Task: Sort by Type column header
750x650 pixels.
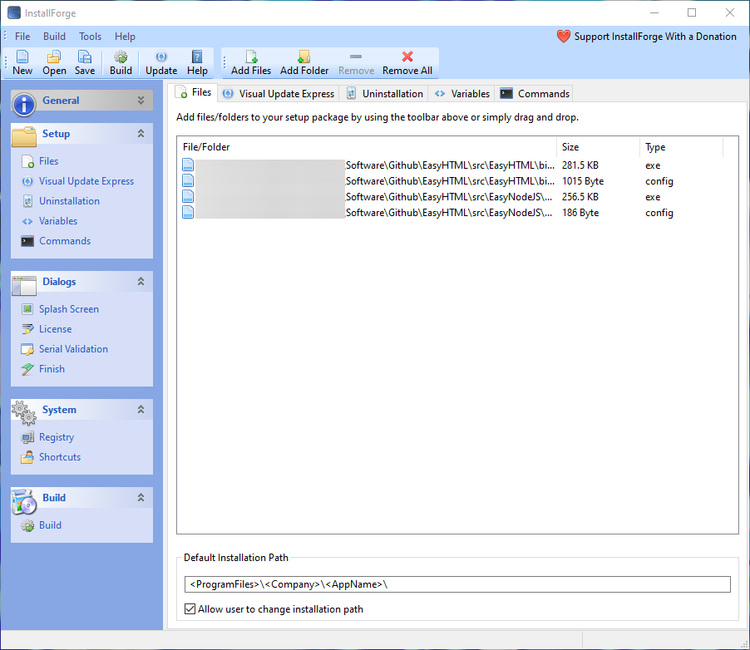Action: pos(681,147)
